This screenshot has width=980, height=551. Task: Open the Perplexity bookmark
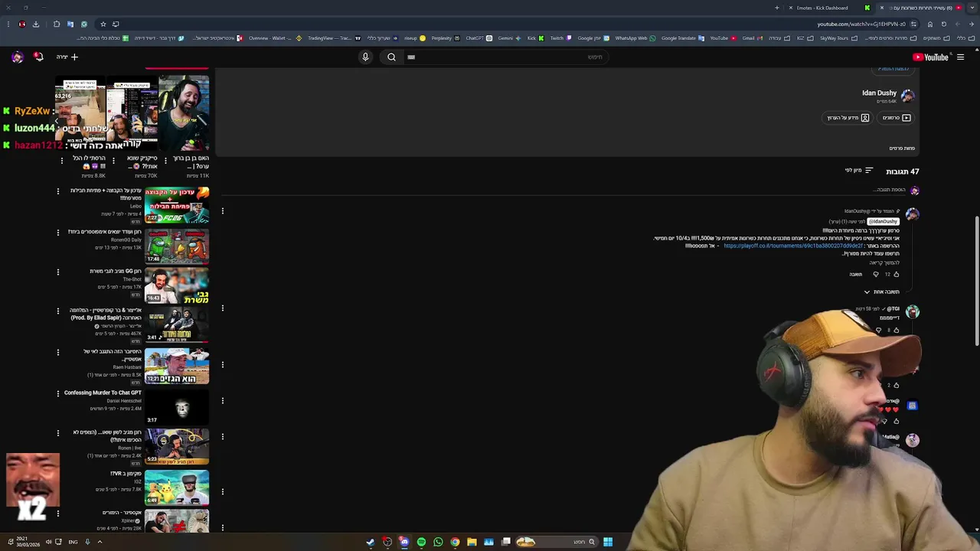(446, 37)
